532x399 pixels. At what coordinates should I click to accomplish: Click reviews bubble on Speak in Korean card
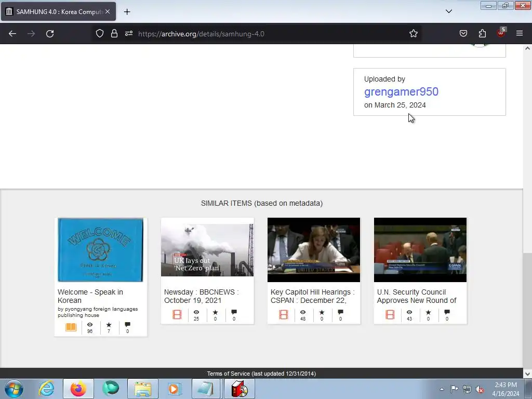[x=128, y=325]
